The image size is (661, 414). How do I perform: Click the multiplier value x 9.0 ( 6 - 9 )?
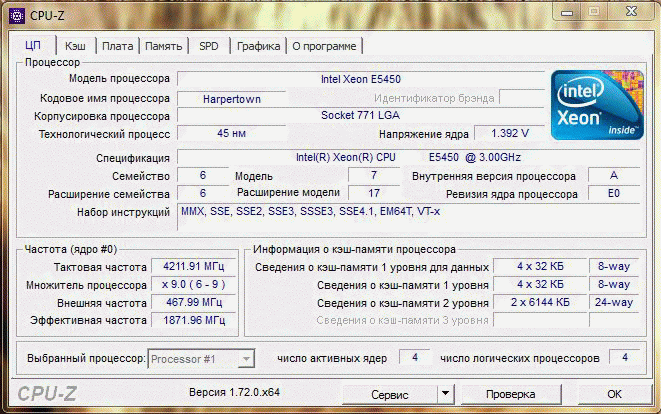[193, 285]
